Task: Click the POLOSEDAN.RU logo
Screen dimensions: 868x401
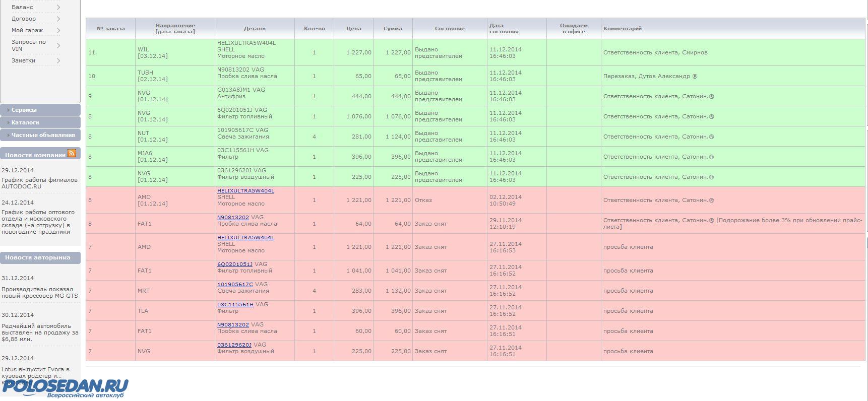Action: click(x=65, y=388)
